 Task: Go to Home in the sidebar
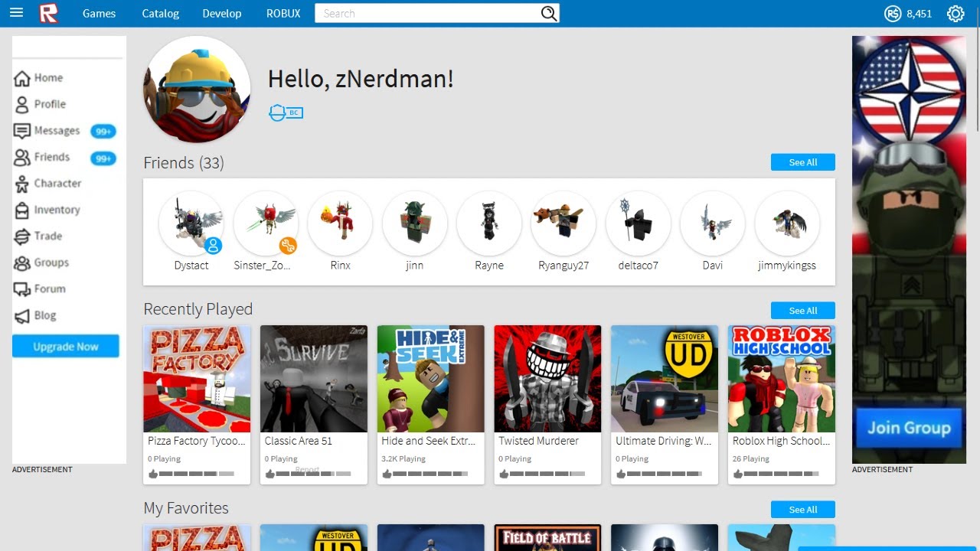coord(48,77)
